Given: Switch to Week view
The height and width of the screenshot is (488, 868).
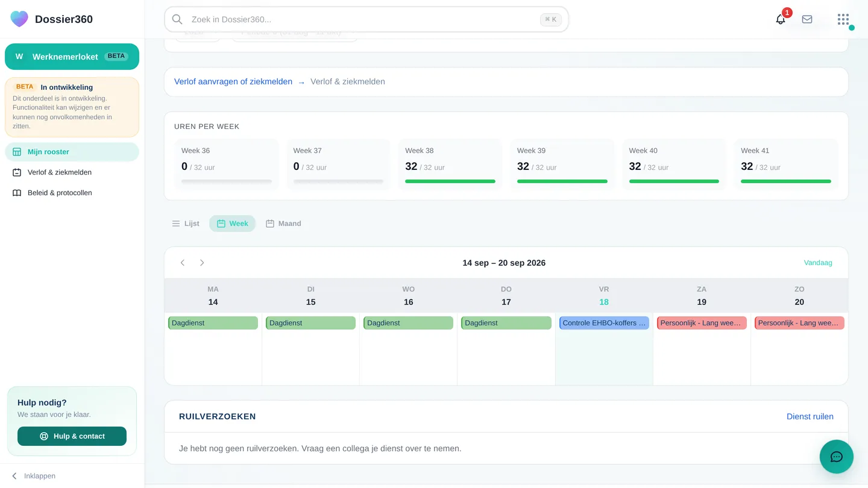Looking at the screenshot, I should point(233,224).
